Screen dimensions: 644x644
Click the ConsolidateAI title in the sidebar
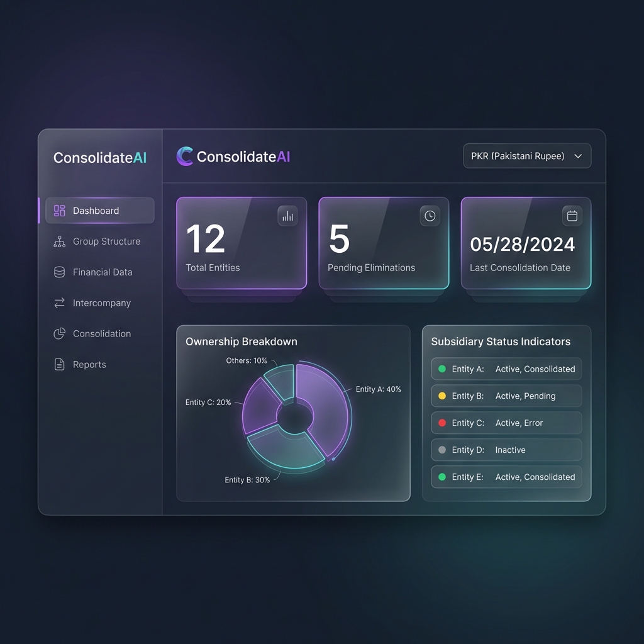click(x=99, y=158)
